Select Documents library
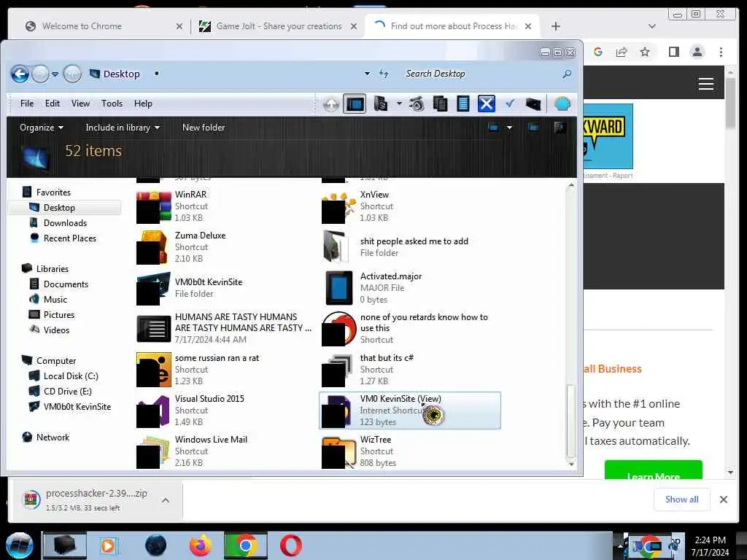The width and height of the screenshot is (747, 560). pyautogui.click(x=66, y=284)
